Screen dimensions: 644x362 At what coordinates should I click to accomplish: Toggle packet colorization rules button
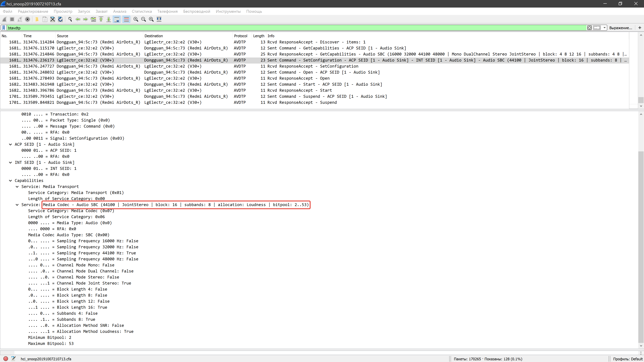tap(126, 19)
